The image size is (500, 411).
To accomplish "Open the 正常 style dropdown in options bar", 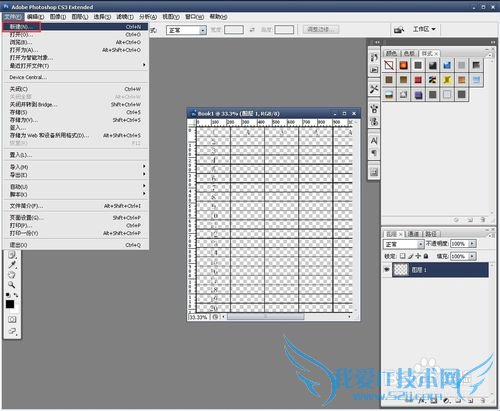I will (186, 30).
